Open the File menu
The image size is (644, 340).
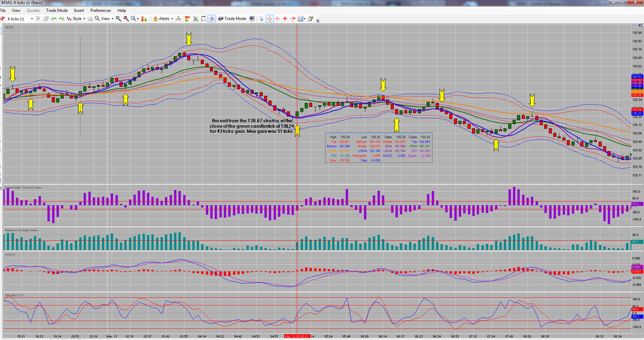(3, 10)
